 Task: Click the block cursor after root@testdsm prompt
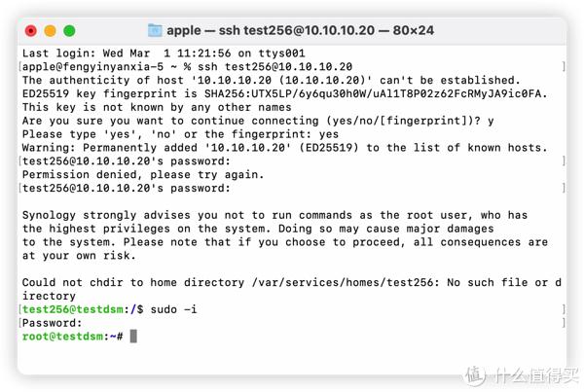(x=133, y=337)
